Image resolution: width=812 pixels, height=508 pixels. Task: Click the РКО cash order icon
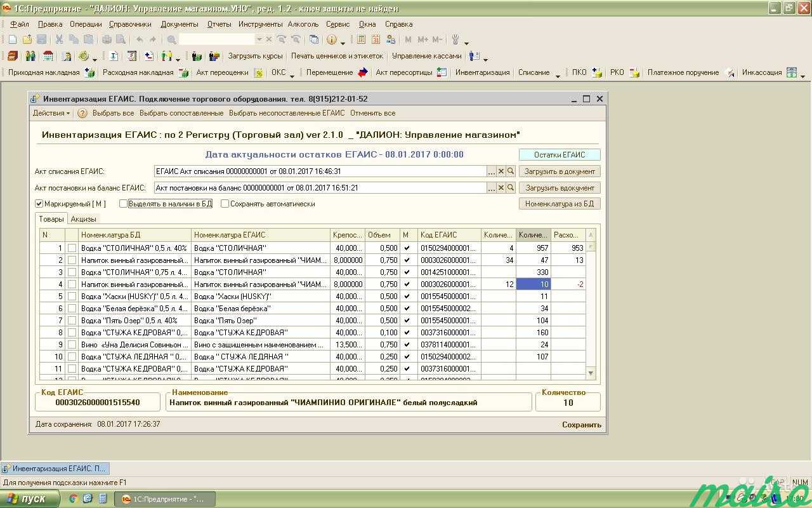coord(634,72)
